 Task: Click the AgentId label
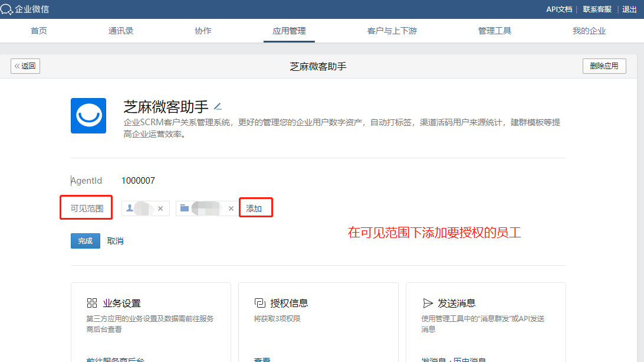click(x=86, y=181)
